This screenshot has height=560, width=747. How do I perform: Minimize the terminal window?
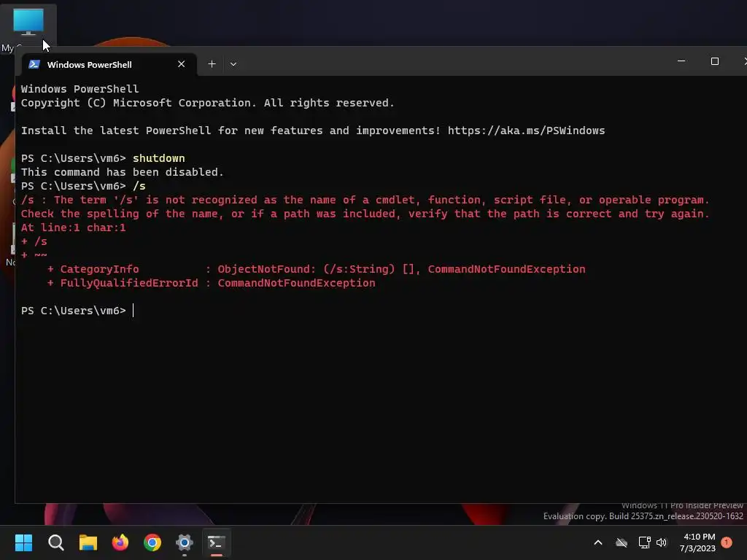tap(681, 61)
